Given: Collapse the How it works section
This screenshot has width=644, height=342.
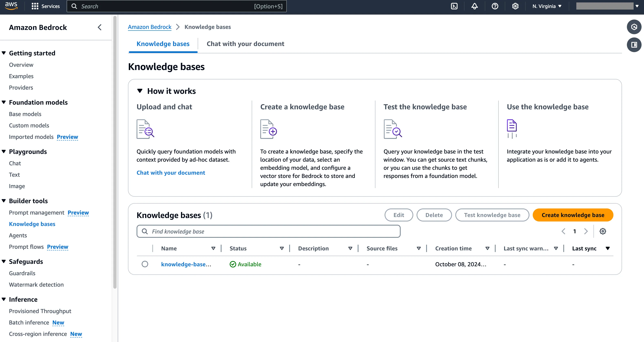Looking at the screenshot, I should (140, 91).
